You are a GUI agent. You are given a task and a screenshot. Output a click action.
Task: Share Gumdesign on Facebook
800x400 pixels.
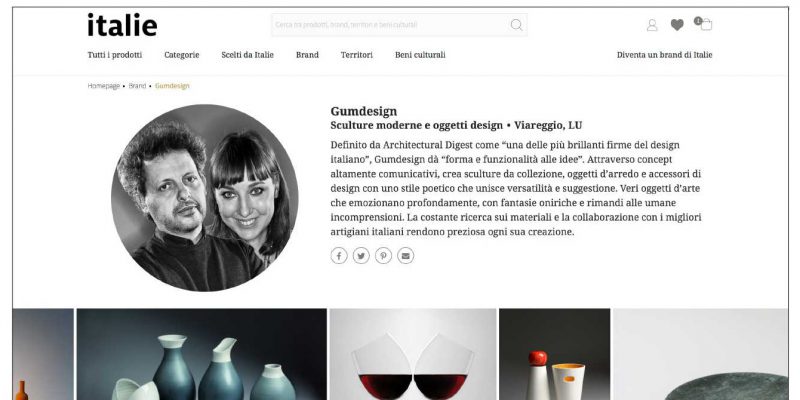pos(339,256)
